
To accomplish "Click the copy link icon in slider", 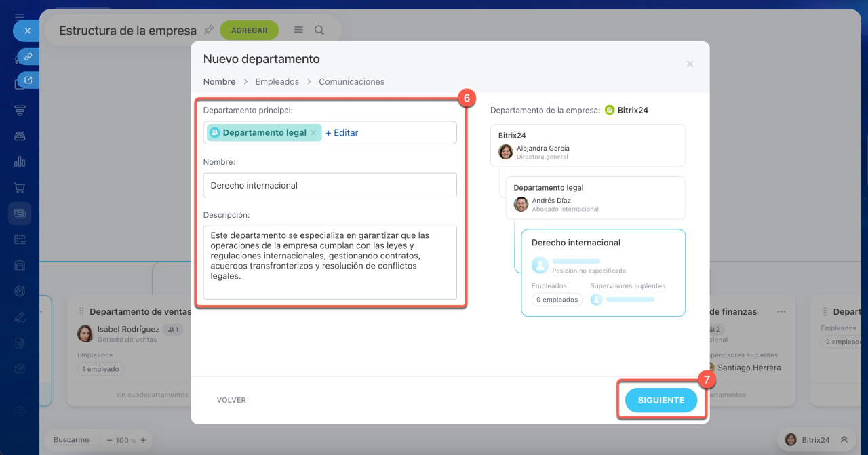I will click(28, 57).
